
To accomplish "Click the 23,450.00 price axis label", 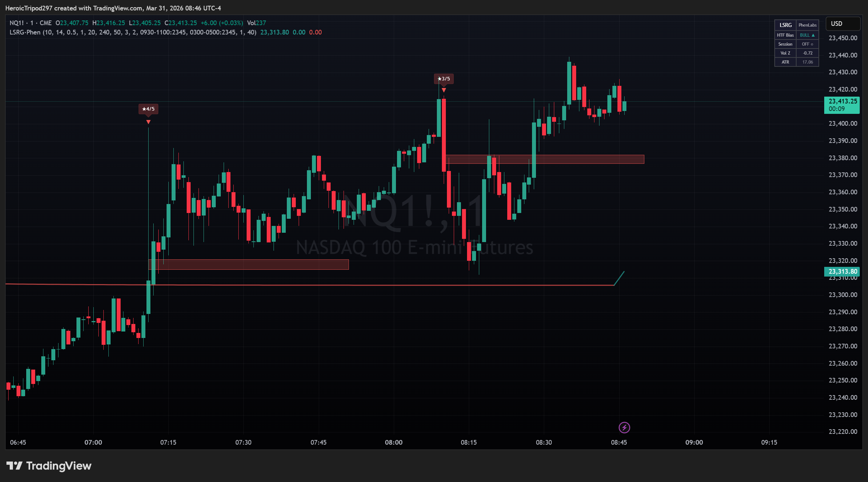I will (x=843, y=38).
